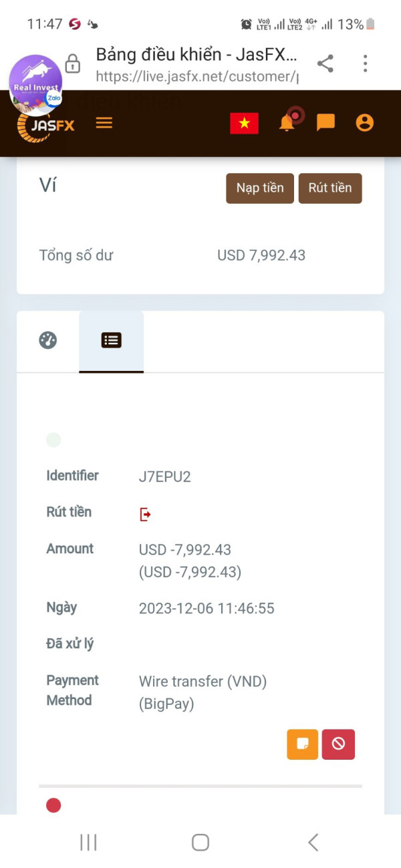This screenshot has height=868, width=401.
Task: Tap the Vietnam flag language selector
Action: click(x=244, y=123)
